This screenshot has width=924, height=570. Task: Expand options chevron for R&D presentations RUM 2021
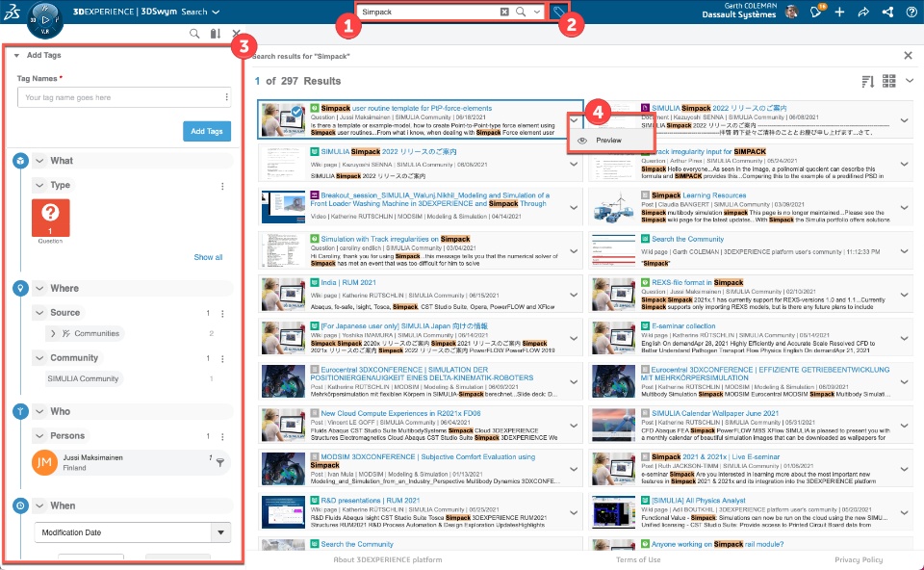point(574,513)
